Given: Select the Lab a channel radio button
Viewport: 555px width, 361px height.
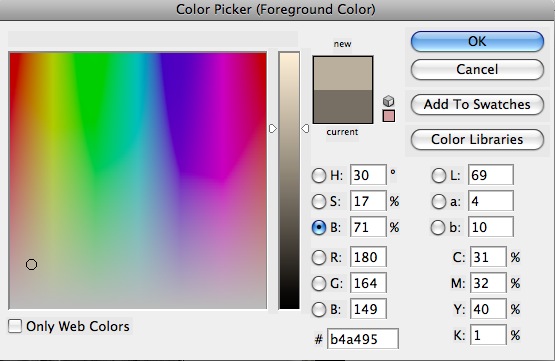Looking at the screenshot, I should pos(439,201).
